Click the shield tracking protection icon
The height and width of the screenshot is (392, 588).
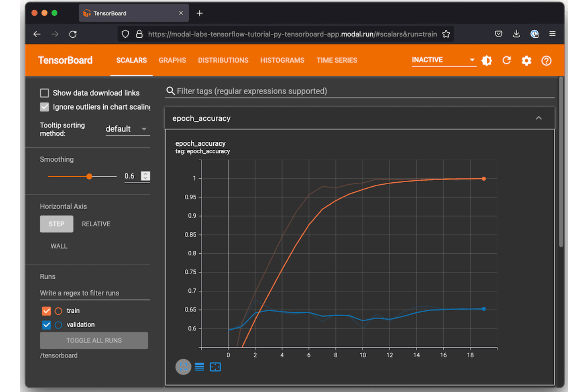tap(126, 34)
